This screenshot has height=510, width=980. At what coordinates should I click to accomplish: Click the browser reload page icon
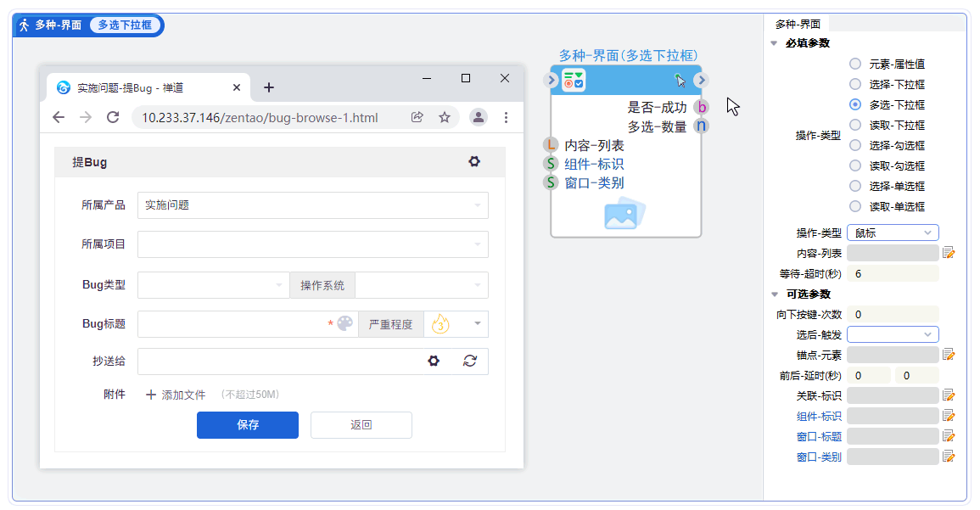(113, 117)
